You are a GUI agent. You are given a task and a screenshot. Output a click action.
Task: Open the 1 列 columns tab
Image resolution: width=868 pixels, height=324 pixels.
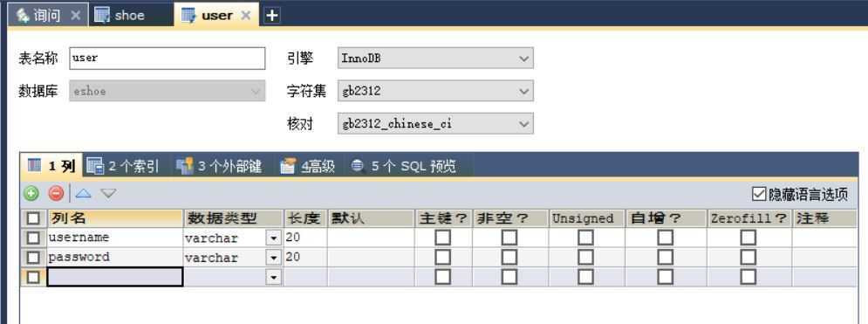pyautogui.click(x=51, y=166)
